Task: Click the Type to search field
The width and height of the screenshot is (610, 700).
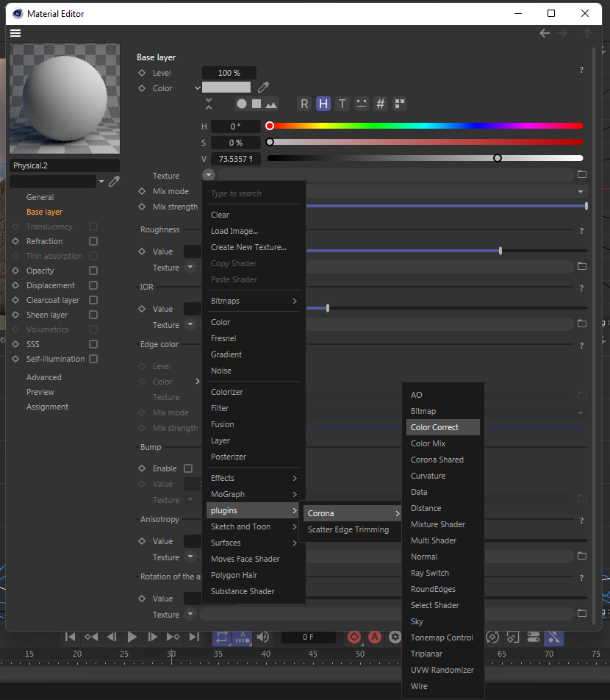Action: coord(254,194)
